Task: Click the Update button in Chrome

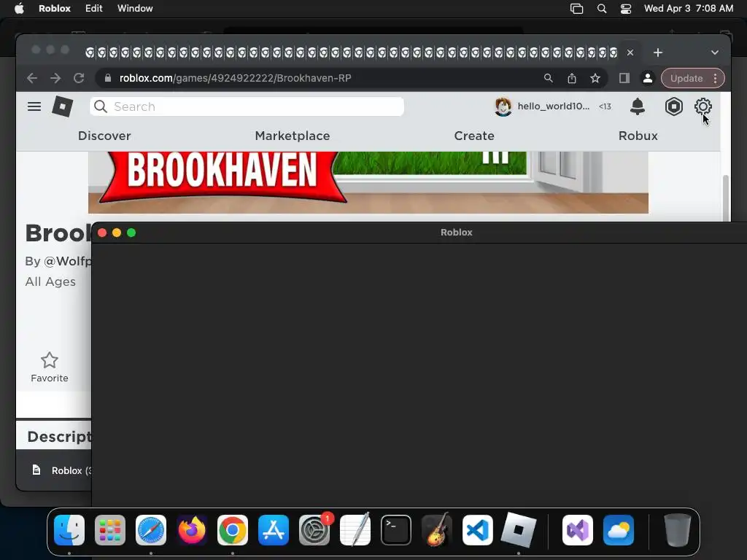Action: (686, 78)
